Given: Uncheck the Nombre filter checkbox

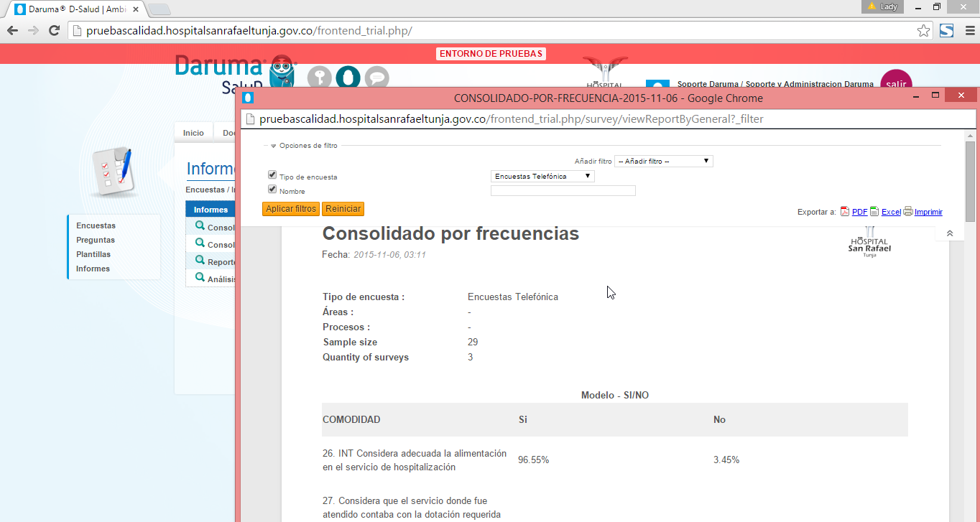Looking at the screenshot, I should click(x=272, y=190).
